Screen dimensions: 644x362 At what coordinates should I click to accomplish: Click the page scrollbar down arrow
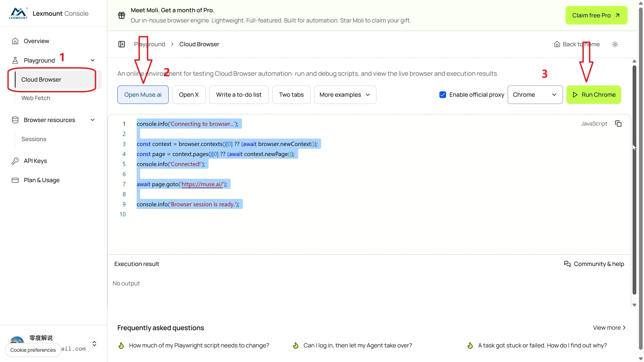(x=640, y=359)
